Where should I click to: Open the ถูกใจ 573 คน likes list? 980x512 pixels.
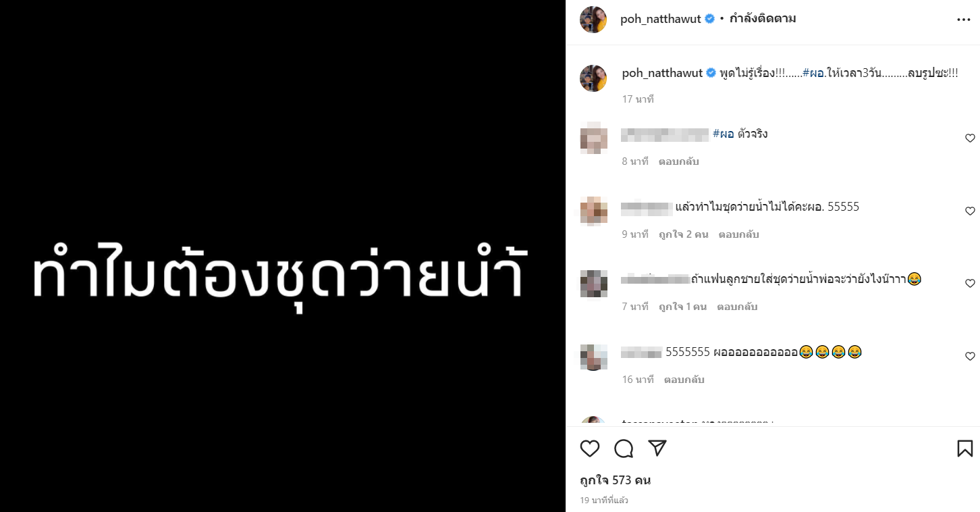tap(615, 481)
